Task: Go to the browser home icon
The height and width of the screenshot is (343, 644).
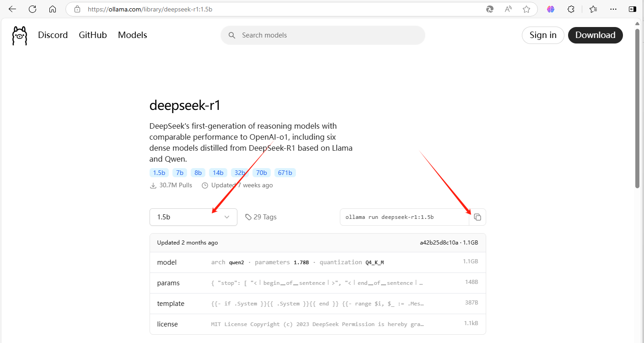Action: [x=53, y=9]
